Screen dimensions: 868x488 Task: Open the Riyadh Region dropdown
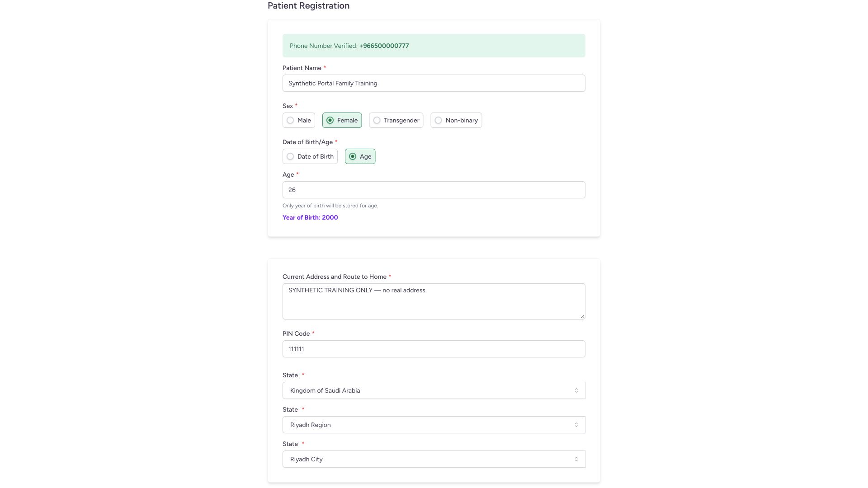click(x=434, y=425)
